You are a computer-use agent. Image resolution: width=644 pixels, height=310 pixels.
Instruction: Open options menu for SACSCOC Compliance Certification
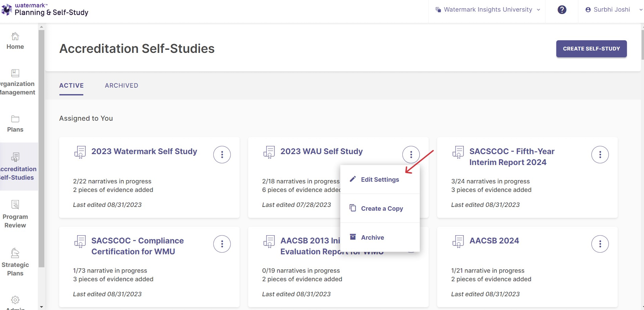pos(222,244)
